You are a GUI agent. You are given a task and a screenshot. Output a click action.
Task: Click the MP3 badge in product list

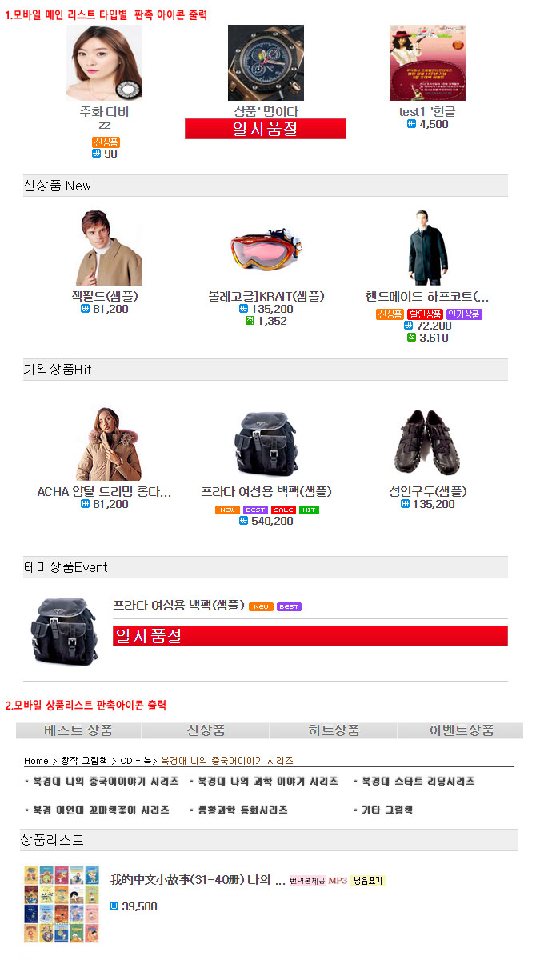tap(337, 880)
